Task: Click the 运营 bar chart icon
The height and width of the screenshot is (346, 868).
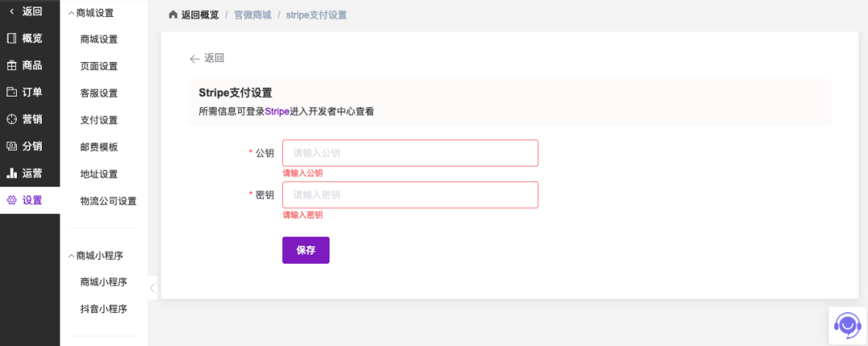Action: (11, 173)
